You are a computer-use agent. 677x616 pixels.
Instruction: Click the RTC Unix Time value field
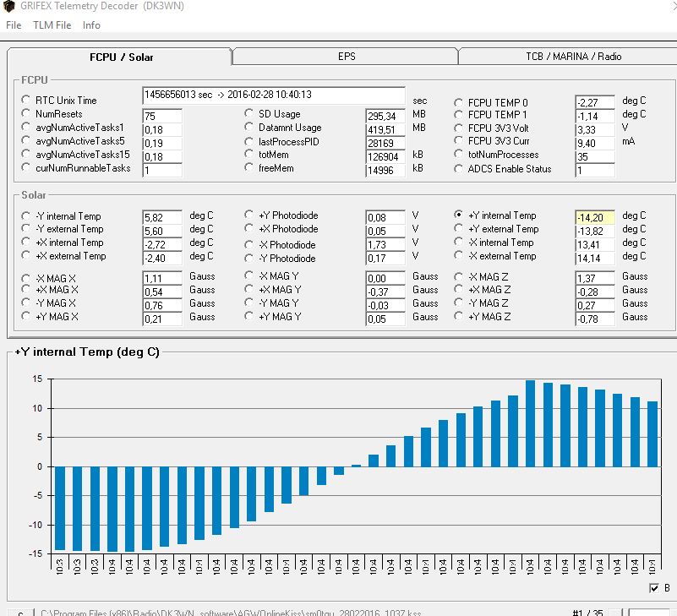click(273, 95)
